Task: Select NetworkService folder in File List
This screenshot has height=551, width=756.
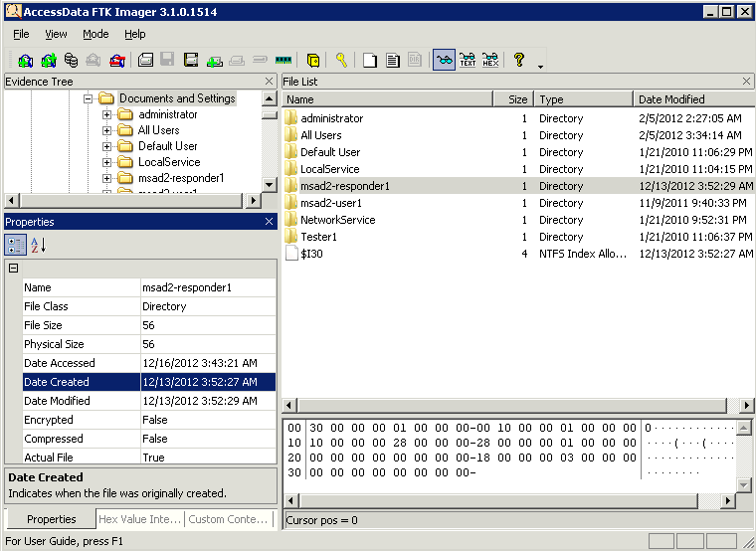Action: click(x=337, y=220)
